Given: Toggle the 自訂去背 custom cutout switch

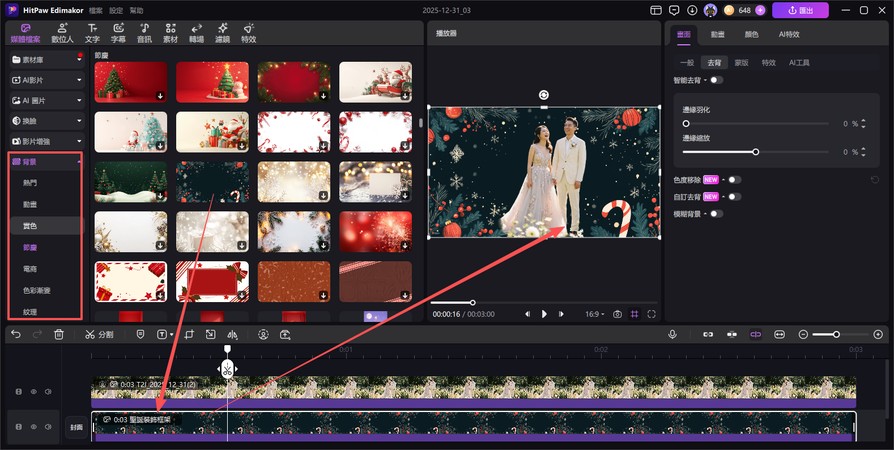Looking at the screenshot, I should 734,197.
